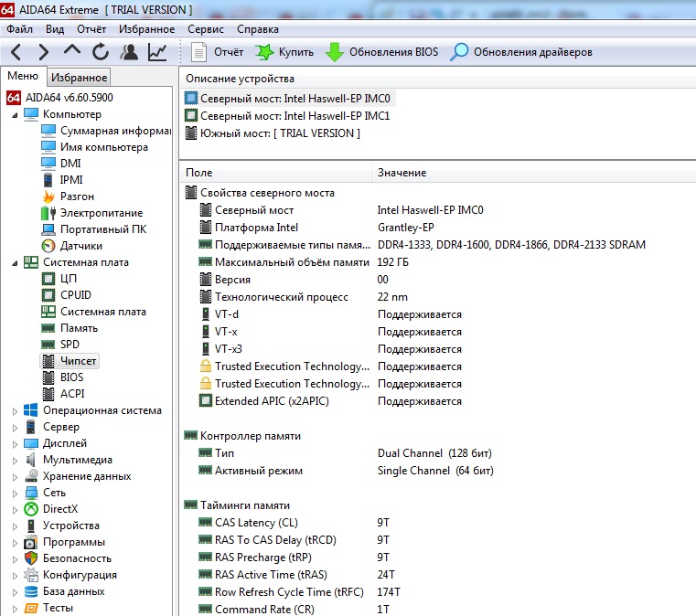Screen dimensions: 696x616
Task: Click the База данных database icon
Action: [x=30, y=591]
